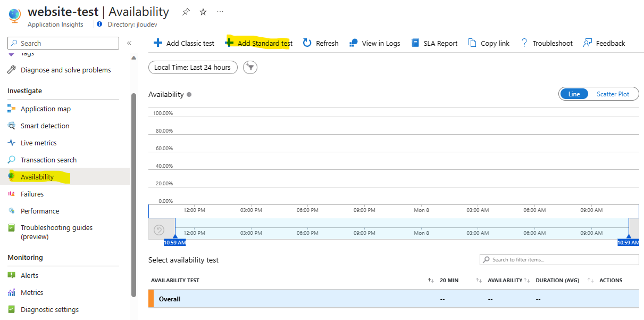Copy link to this view
The image size is (644, 320).
point(489,43)
